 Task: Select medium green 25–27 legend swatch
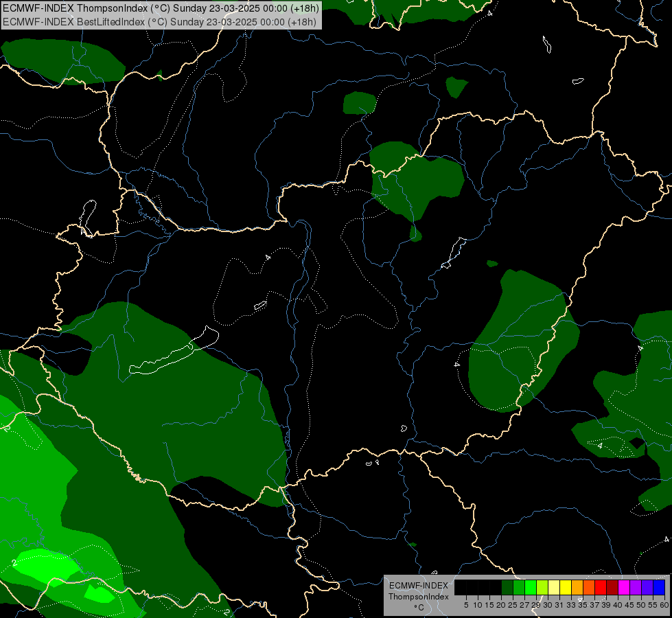tap(519, 587)
